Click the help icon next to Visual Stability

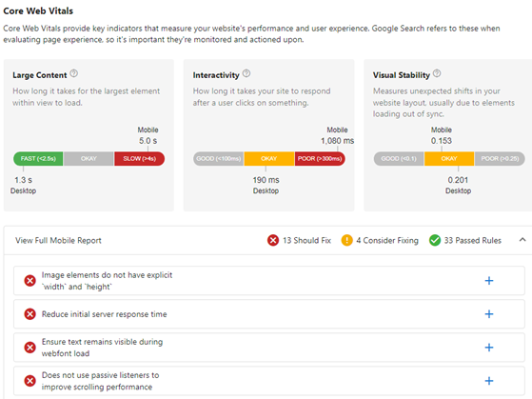click(x=437, y=73)
